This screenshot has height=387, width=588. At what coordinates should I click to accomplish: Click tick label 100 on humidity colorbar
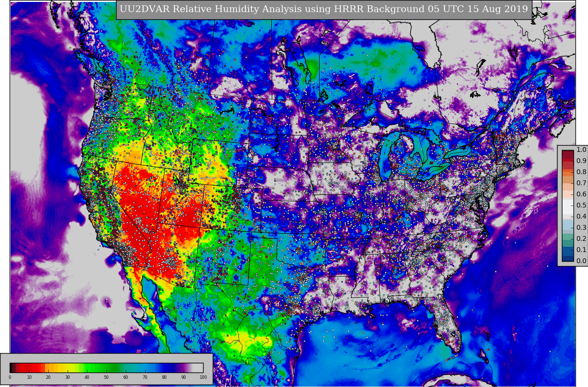[203, 377]
